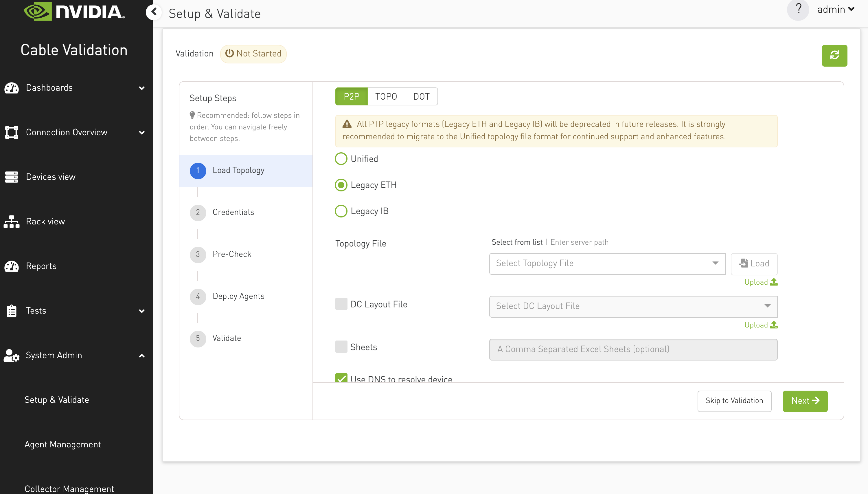Select the Load Topology step
The height and width of the screenshot is (494, 868).
pos(246,171)
